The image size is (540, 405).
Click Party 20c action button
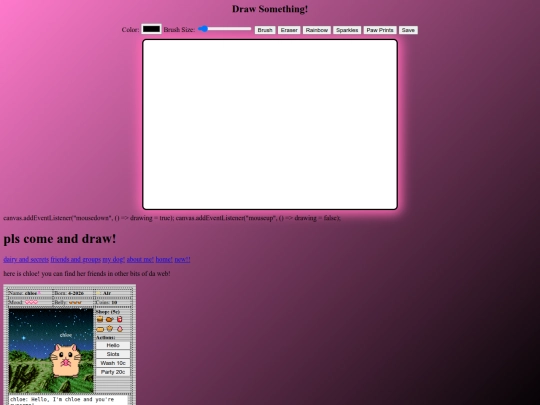tap(113, 372)
